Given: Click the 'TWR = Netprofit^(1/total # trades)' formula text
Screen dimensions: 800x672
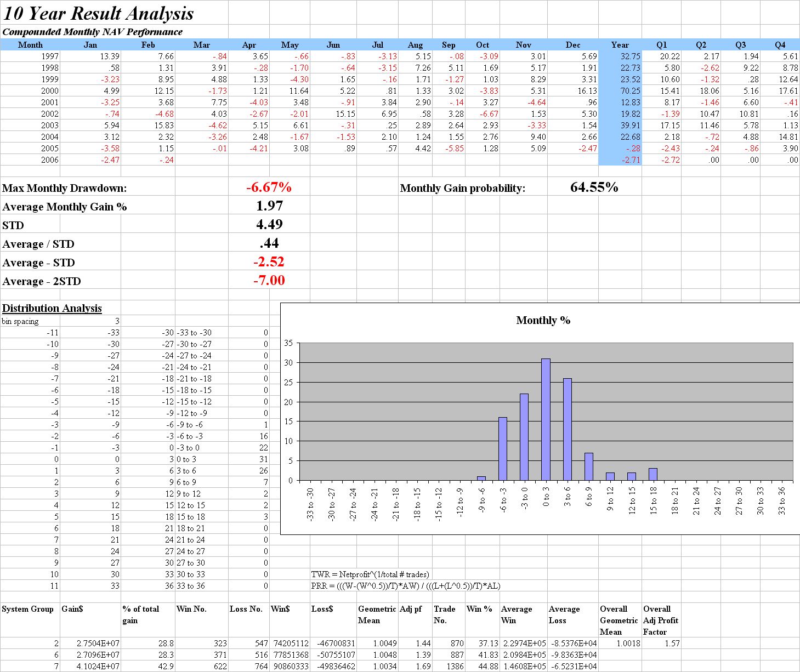Looking at the screenshot, I should pyautogui.click(x=370, y=574).
